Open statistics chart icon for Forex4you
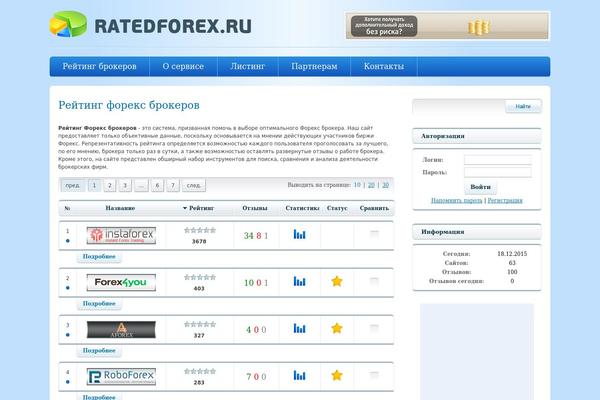The width and height of the screenshot is (600, 400). (x=299, y=281)
